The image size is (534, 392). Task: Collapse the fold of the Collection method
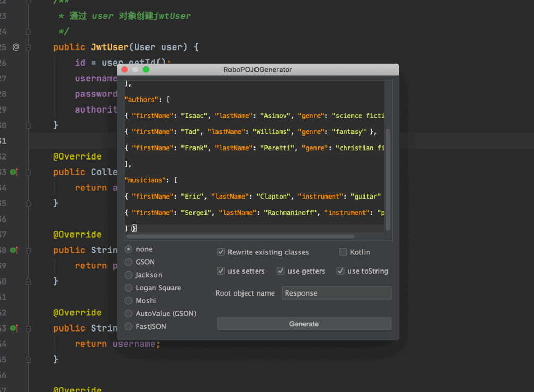28,172
